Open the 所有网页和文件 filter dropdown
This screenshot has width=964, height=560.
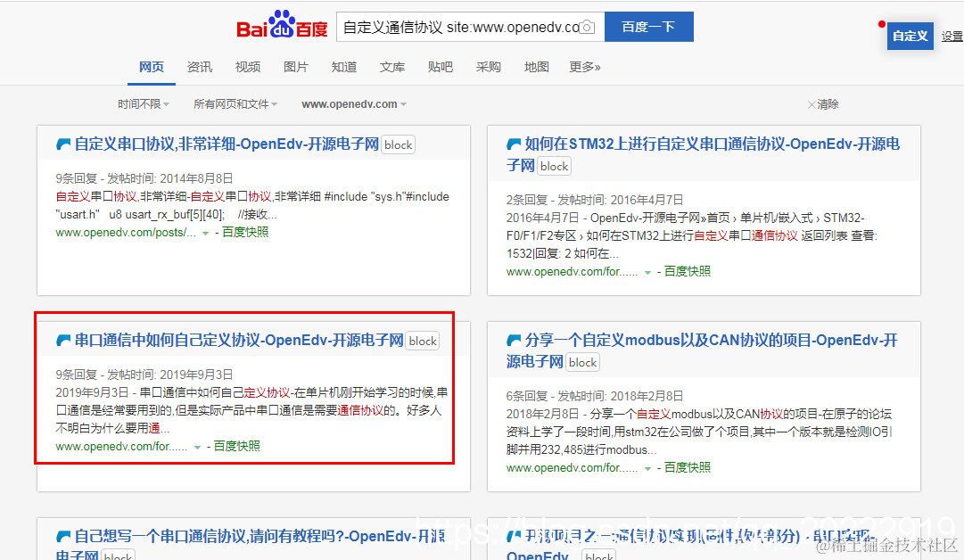click(235, 104)
